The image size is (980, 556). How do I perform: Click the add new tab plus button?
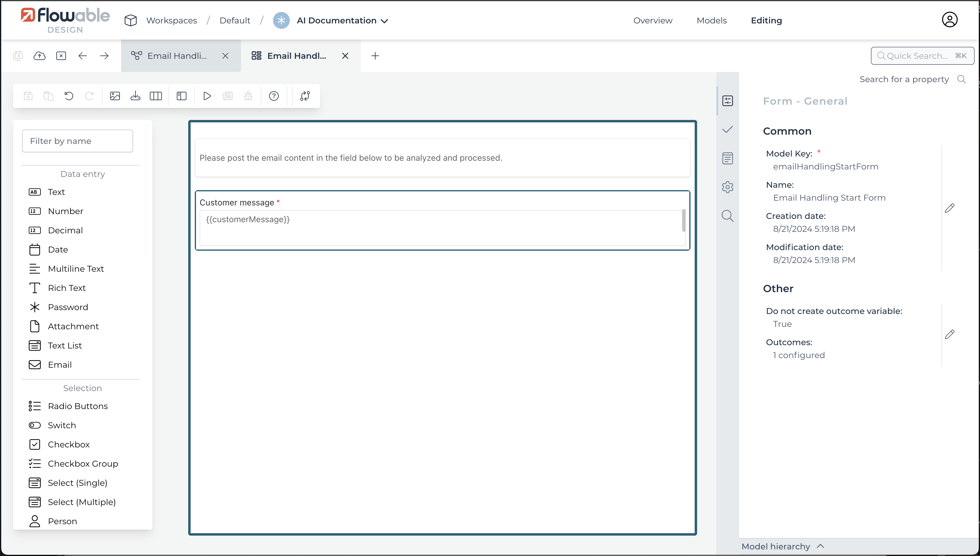tap(376, 56)
